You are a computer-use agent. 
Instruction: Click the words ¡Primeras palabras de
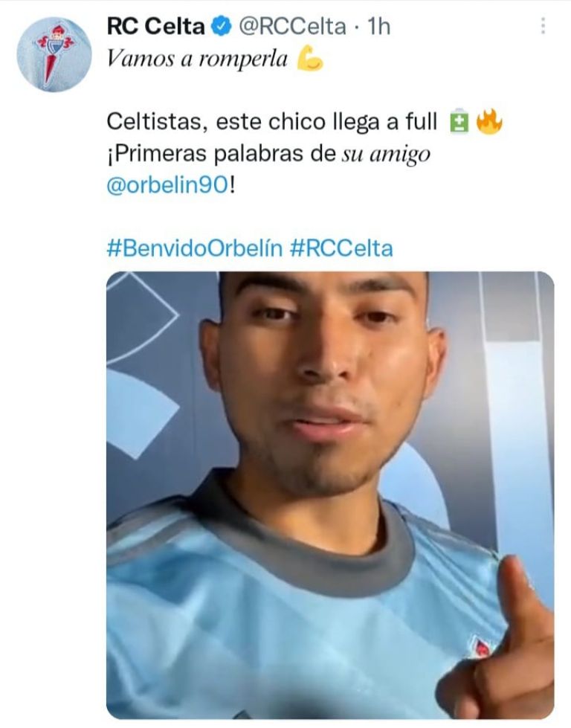[x=221, y=154]
